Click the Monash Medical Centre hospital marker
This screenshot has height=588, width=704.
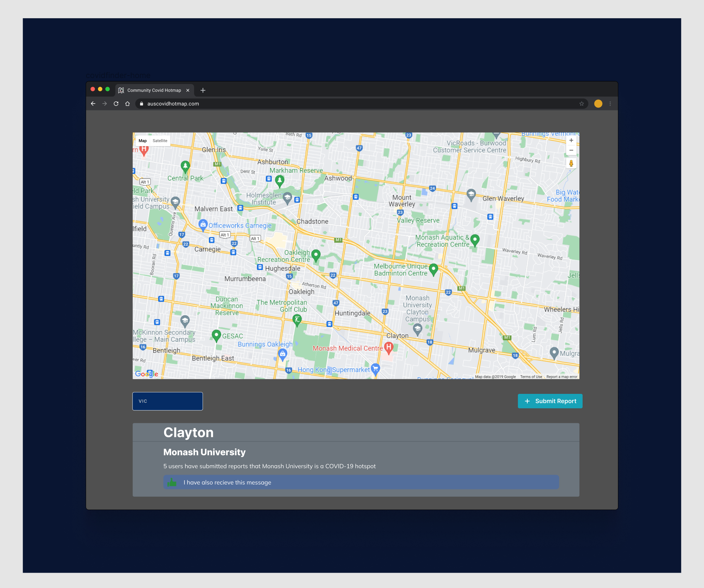point(388,347)
